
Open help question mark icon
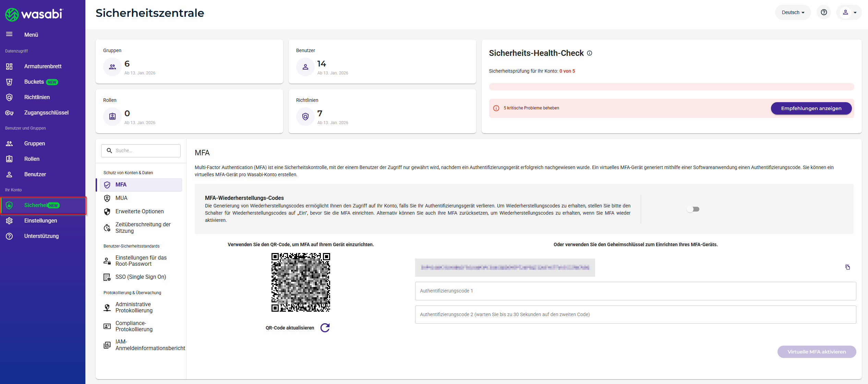(x=824, y=12)
